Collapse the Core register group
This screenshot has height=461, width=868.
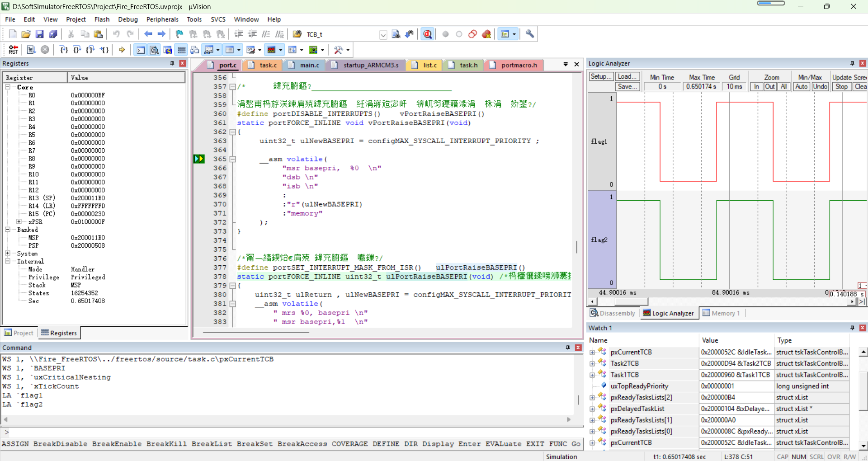[x=7, y=87]
